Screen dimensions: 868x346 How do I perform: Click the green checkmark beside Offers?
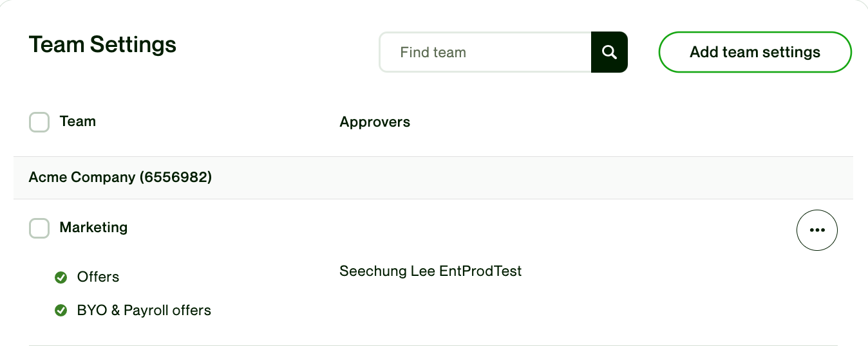tap(61, 277)
